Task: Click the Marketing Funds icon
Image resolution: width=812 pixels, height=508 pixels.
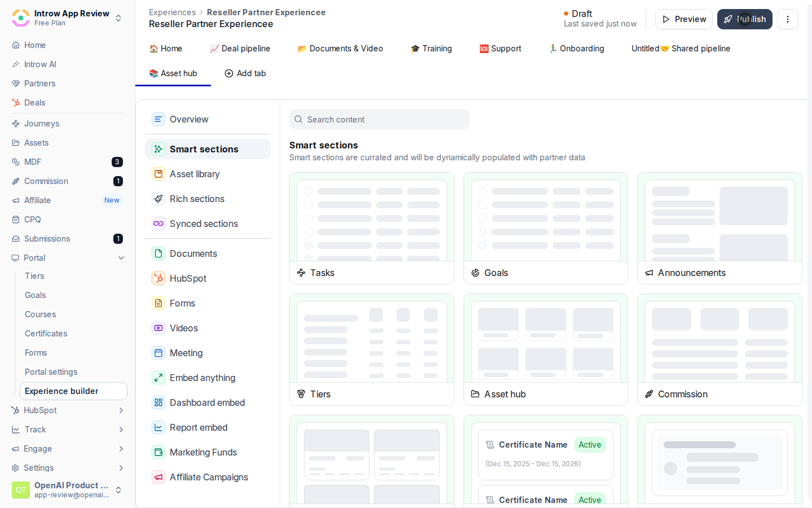Action: (x=158, y=452)
